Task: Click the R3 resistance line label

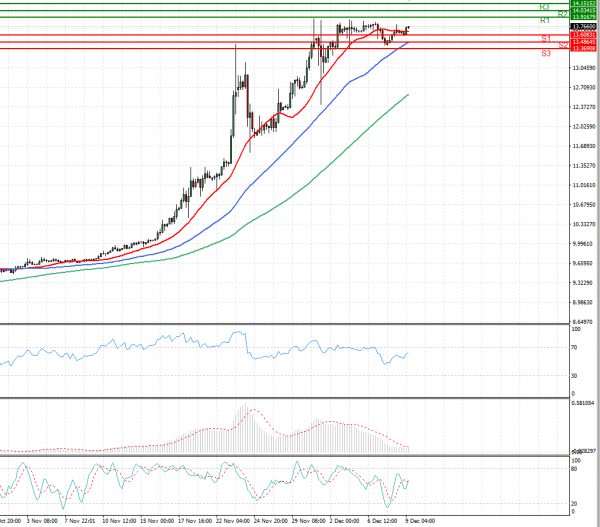Action: point(545,7)
